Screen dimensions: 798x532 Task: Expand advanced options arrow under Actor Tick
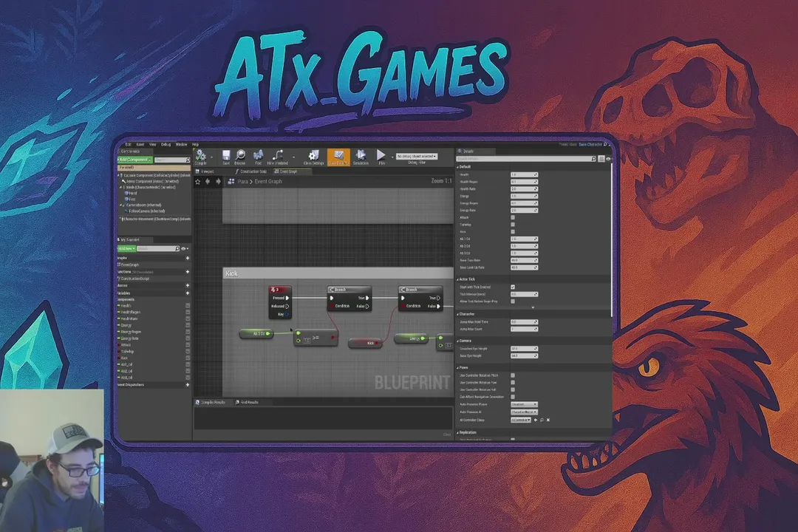point(533,308)
